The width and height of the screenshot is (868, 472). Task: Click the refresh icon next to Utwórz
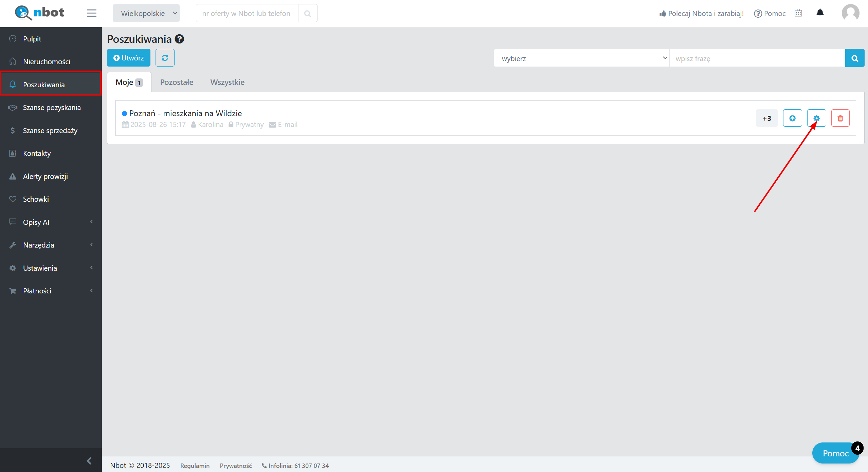click(x=165, y=58)
